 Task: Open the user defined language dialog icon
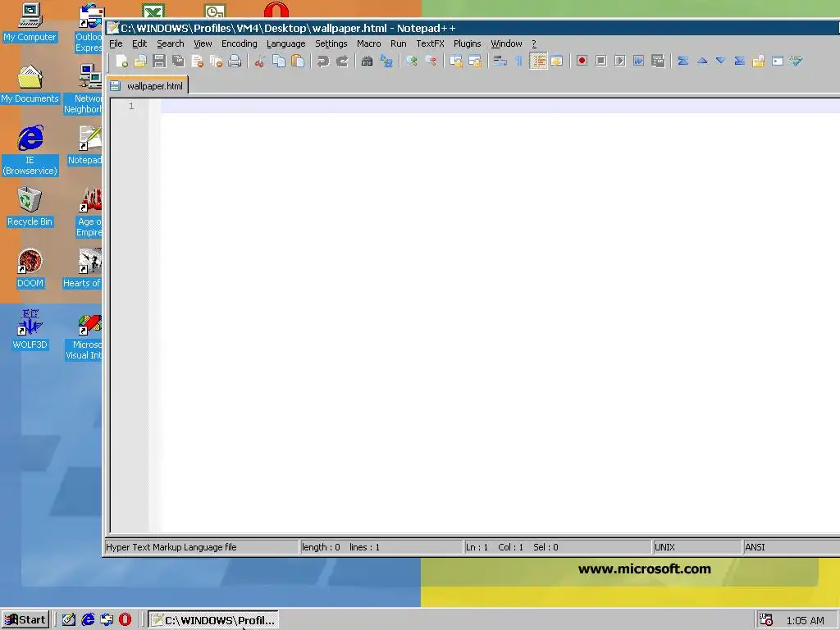(x=557, y=61)
